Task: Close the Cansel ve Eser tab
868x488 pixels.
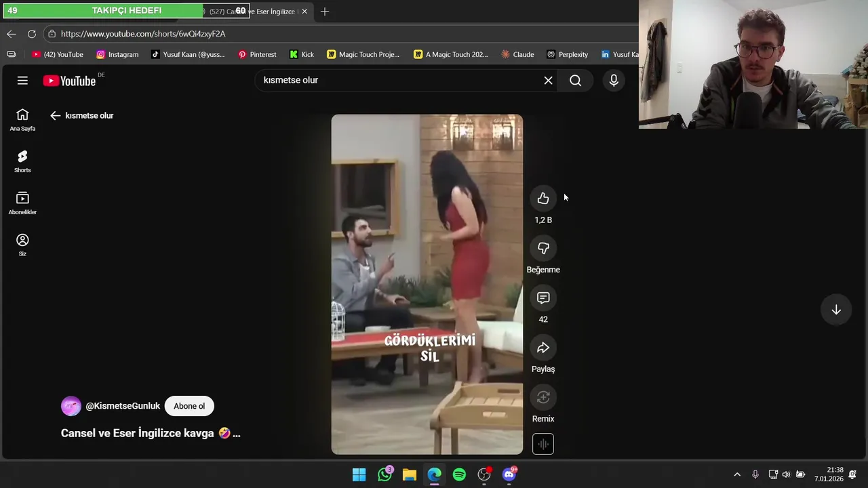Action: 304,12
